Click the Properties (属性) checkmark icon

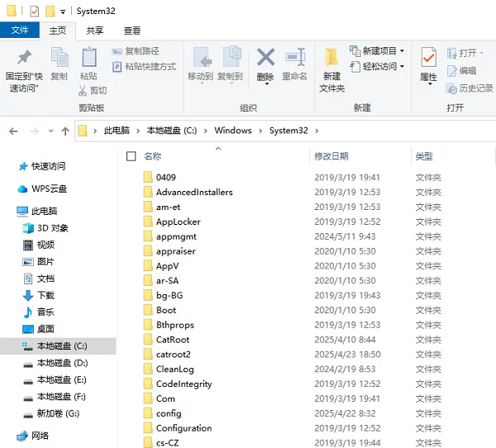429,58
